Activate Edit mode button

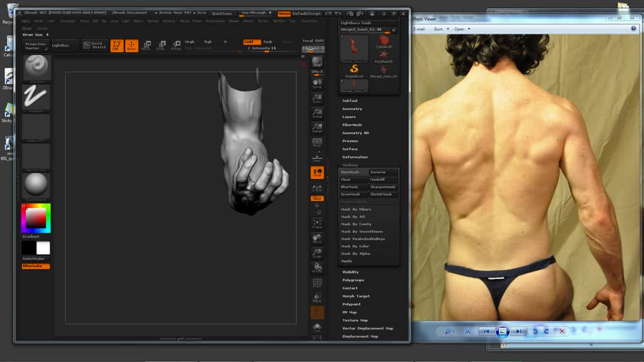pos(116,45)
